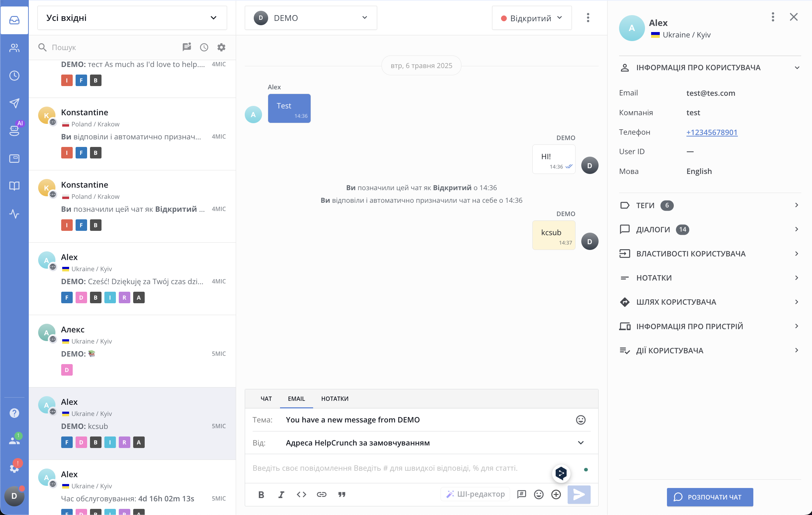The width and height of the screenshot is (812, 515).
Task: Open the Відкритий status dropdown
Action: pyautogui.click(x=532, y=18)
